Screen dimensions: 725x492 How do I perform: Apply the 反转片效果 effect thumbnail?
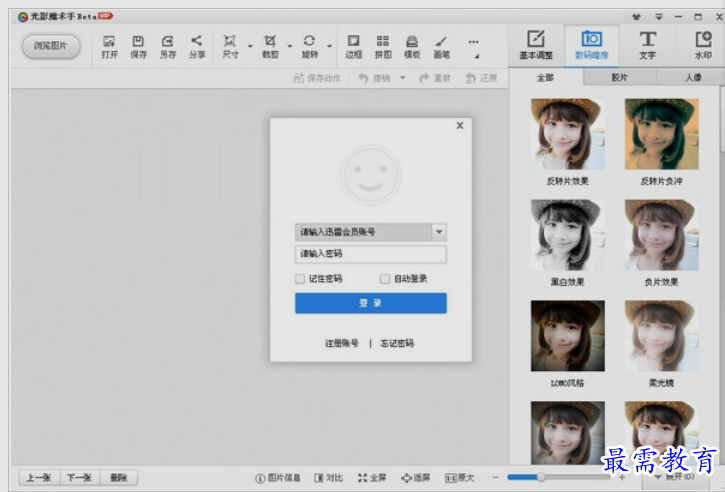[x=567, y=134]
